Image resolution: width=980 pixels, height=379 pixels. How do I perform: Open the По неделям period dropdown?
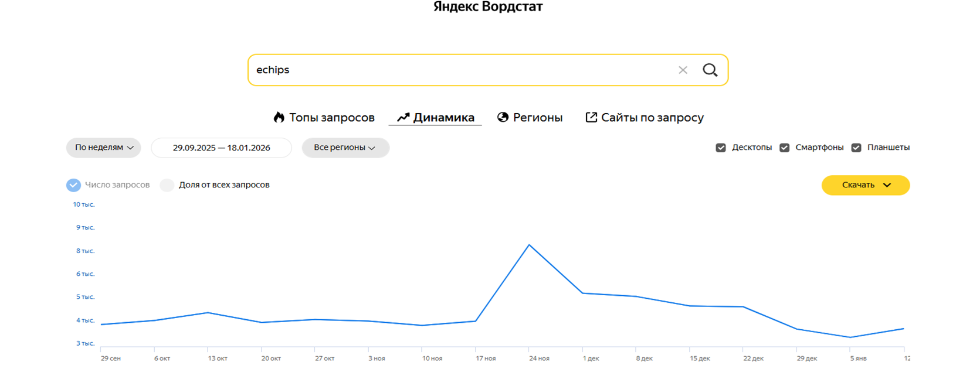[x=104, y=148]
